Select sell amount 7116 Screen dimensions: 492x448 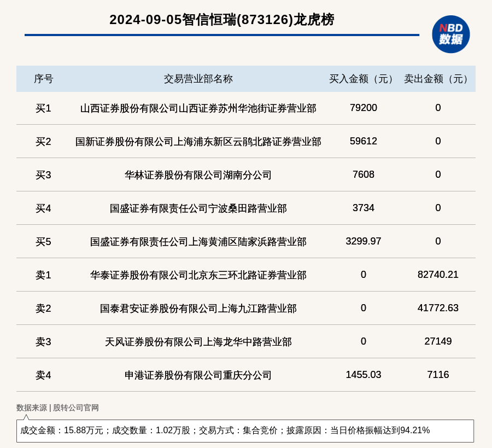pos(438,375)
